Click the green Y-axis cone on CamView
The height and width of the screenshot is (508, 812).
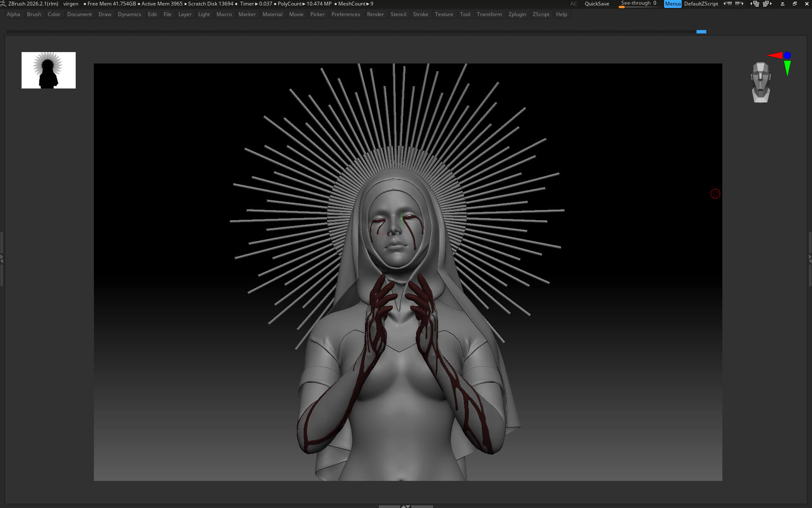(787, 68)
